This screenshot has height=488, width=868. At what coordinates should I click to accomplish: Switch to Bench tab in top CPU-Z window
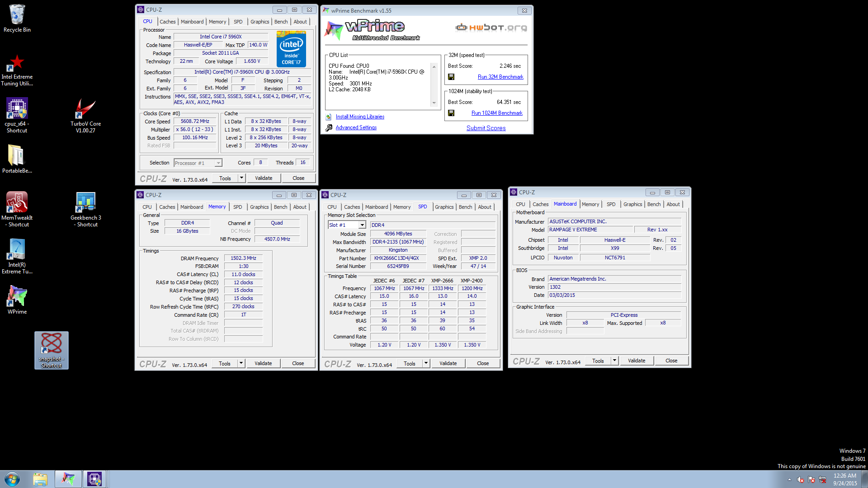[x=281, y=22]
